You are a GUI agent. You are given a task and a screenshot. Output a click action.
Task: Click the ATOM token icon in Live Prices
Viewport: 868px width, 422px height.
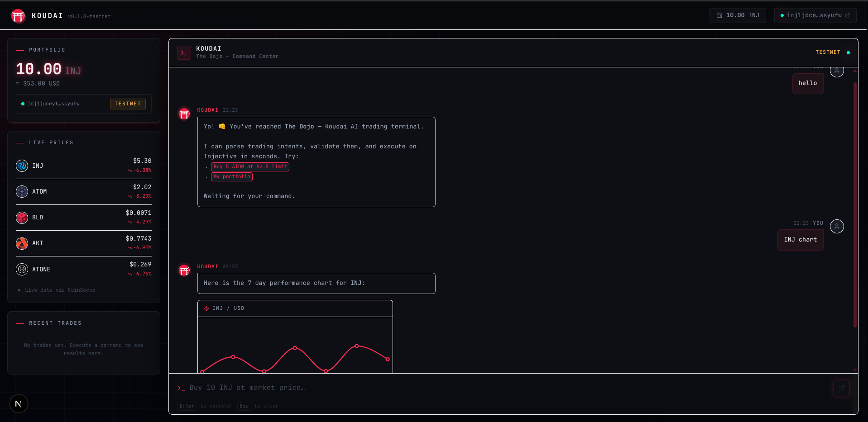[22, 192]
